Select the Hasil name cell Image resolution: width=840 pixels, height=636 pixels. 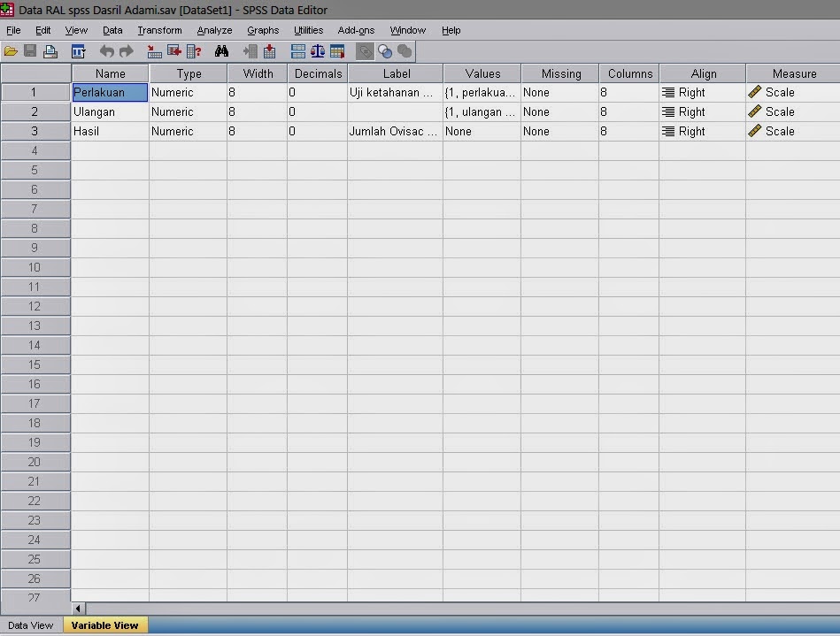click(111, 131)
